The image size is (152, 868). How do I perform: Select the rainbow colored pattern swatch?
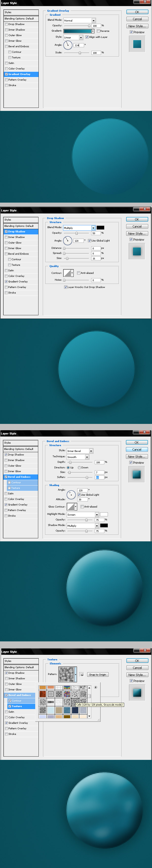pyautogui.click(x=67, y=687)
